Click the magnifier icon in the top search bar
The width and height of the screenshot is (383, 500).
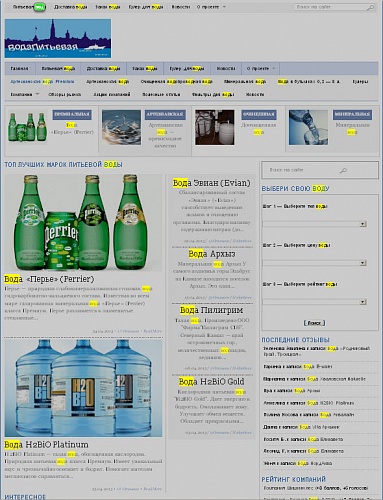370,7
